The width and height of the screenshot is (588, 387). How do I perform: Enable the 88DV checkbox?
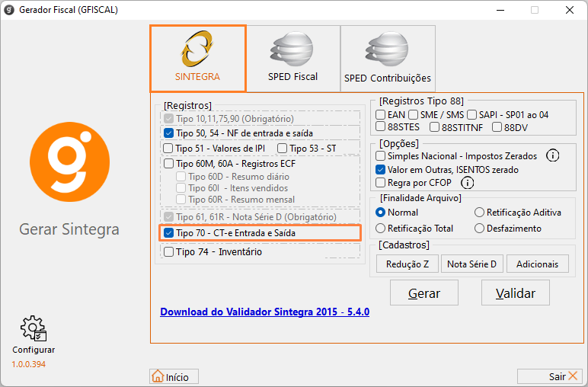pyautogui.click(x=497, y=127)
